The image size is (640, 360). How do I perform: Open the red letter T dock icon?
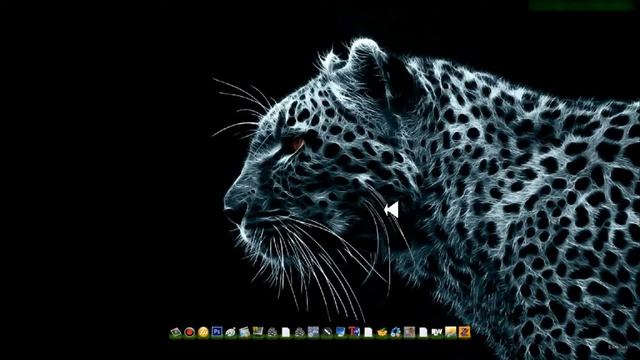(354, 332)
